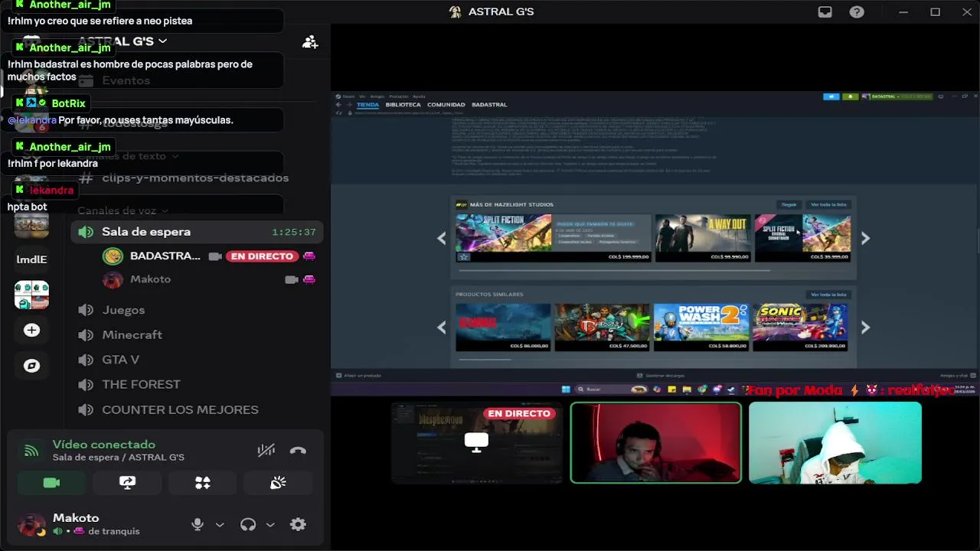Disconnect from voice with hang-up icon
The image size is (980, 551).
(x=298, y=450)
